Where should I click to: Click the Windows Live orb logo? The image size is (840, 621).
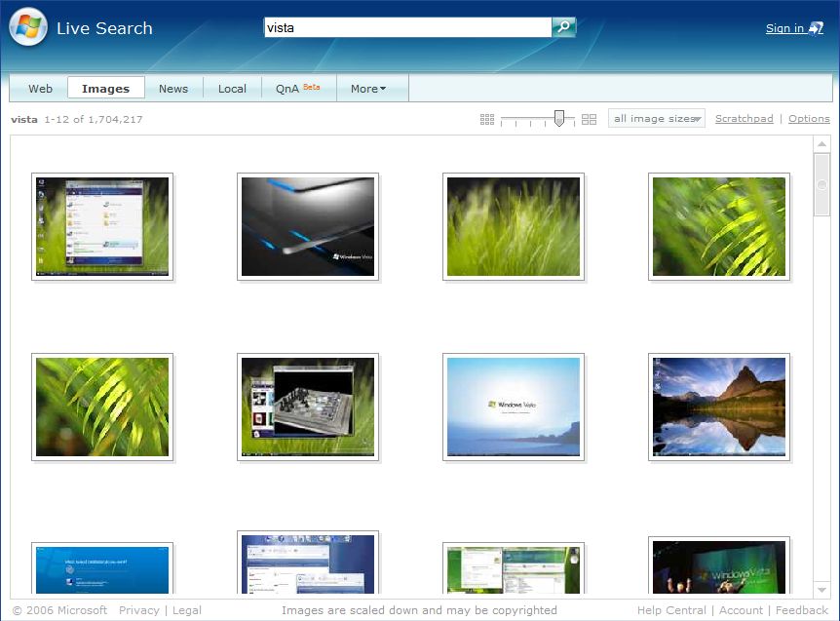[28, 26]
